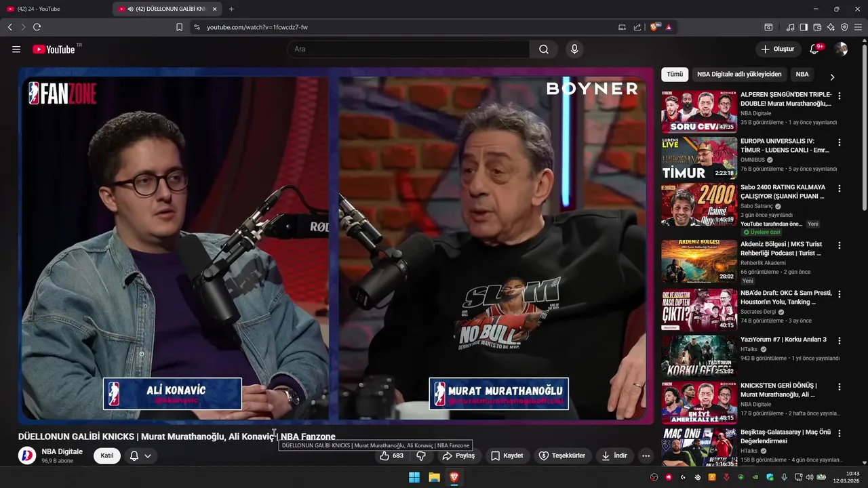Click the main video player
This screenshot has width=868, height=488.
[x=336, y=245]
